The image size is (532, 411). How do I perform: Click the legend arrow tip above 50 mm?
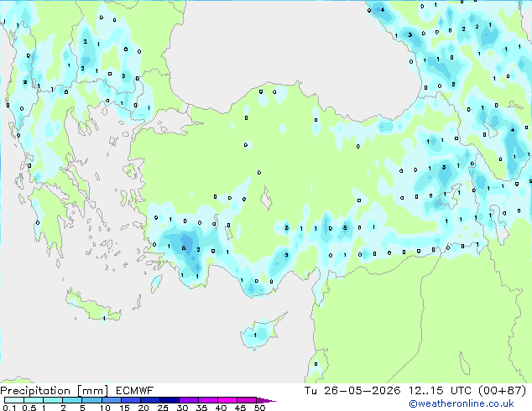point(266,400)
